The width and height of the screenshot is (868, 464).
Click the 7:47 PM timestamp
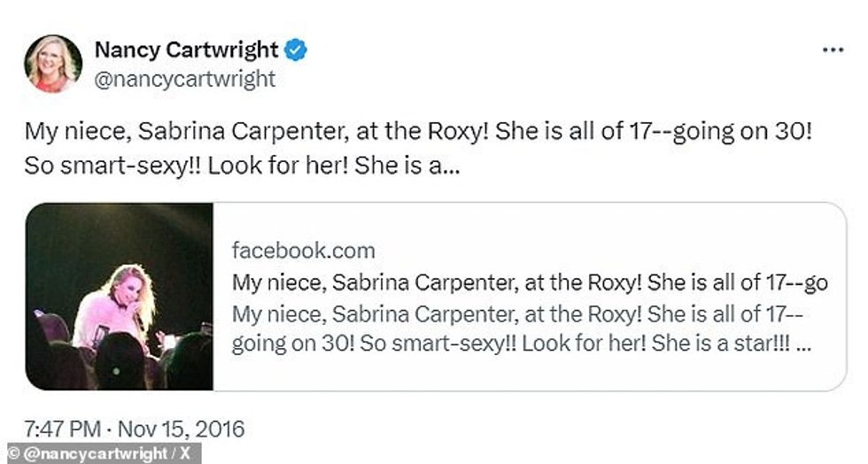62,430
